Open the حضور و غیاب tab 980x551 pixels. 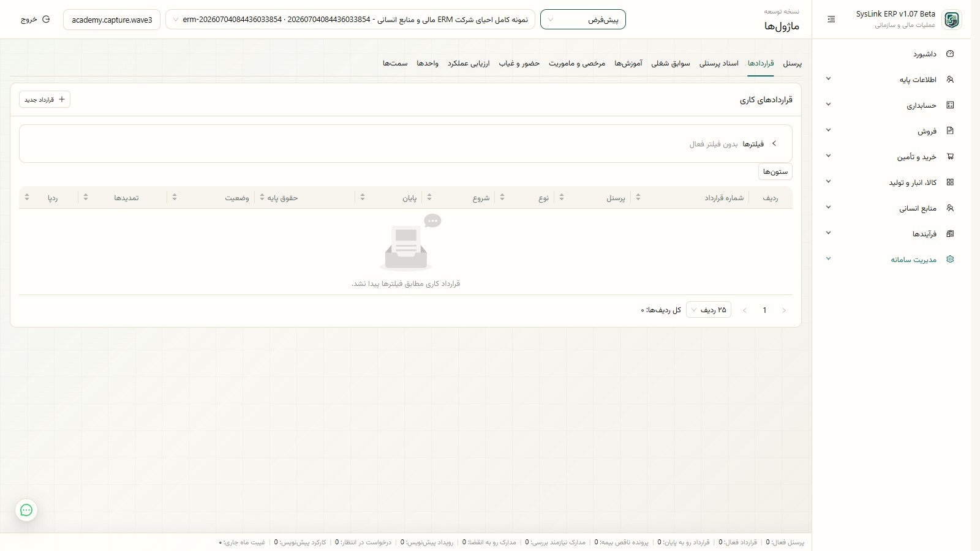click(519, 64)
